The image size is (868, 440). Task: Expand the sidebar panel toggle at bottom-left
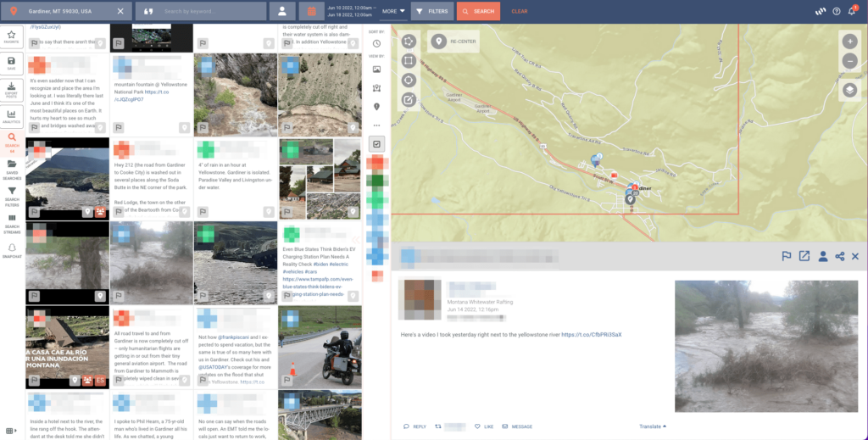point(11,431)
